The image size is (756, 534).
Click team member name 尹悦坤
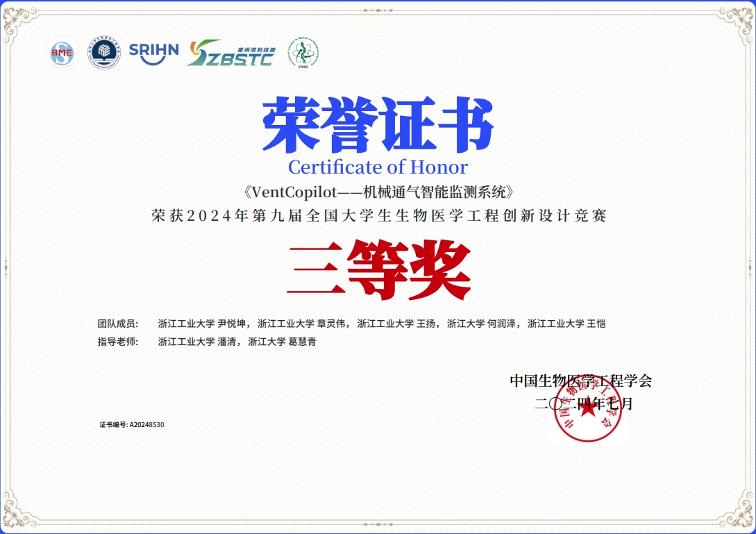pos(232,324)
